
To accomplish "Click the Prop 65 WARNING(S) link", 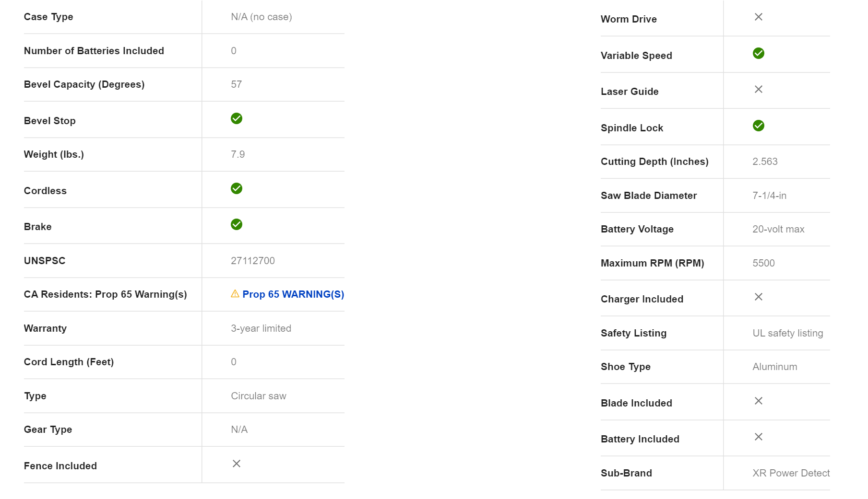I will pos(293,294).
